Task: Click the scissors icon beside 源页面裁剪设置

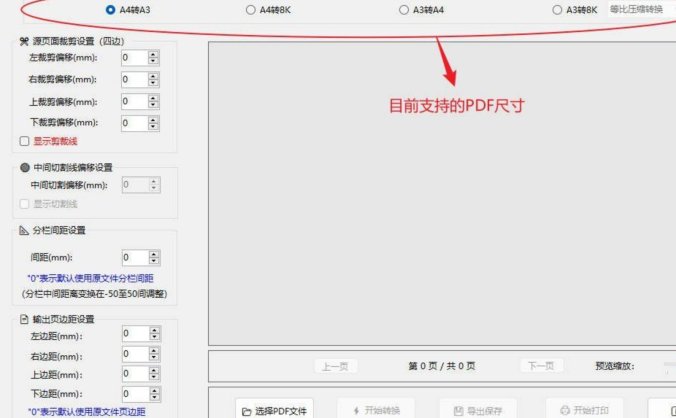Action: (24, 41)
